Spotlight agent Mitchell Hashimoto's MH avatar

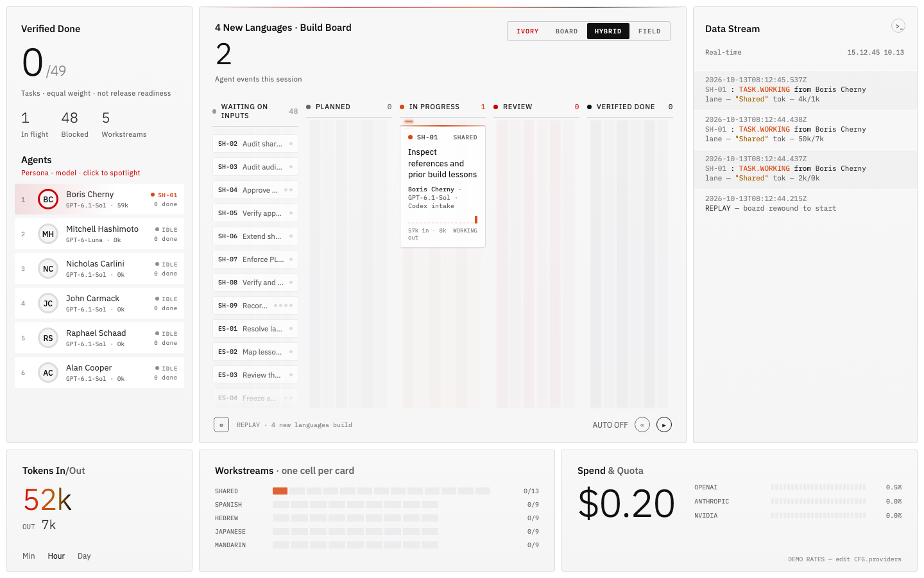point(48,234)
